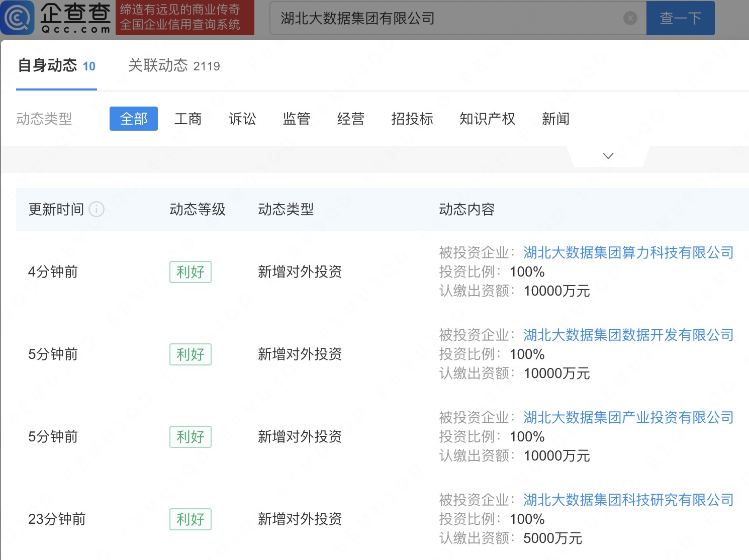Select the 诉讼 filter
This screenshot has width=749, height=560.
[x=242, y=119]
